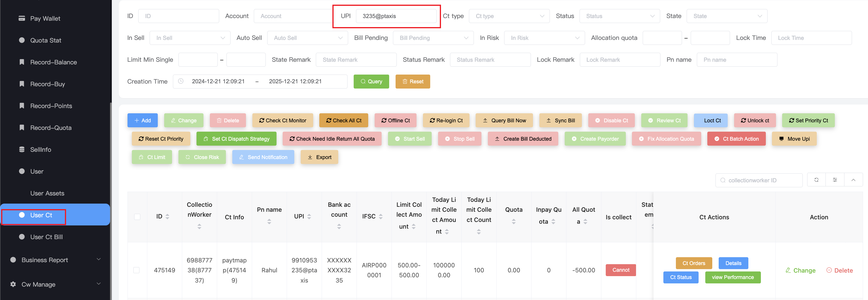Click the clock icon in Creation Time

[180, 81]
